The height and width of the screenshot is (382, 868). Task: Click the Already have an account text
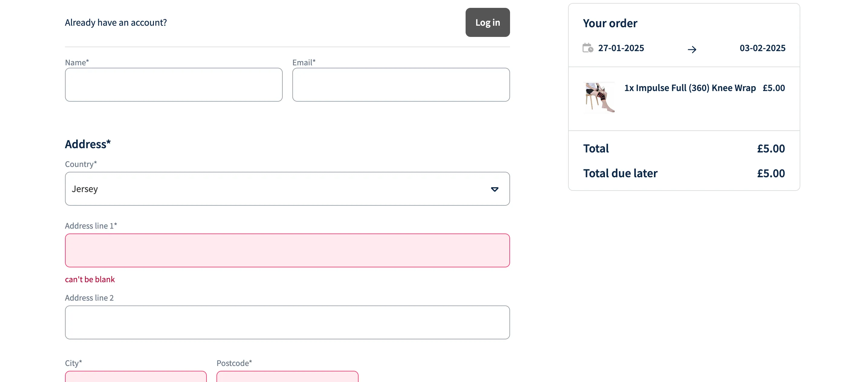point(115,23)
